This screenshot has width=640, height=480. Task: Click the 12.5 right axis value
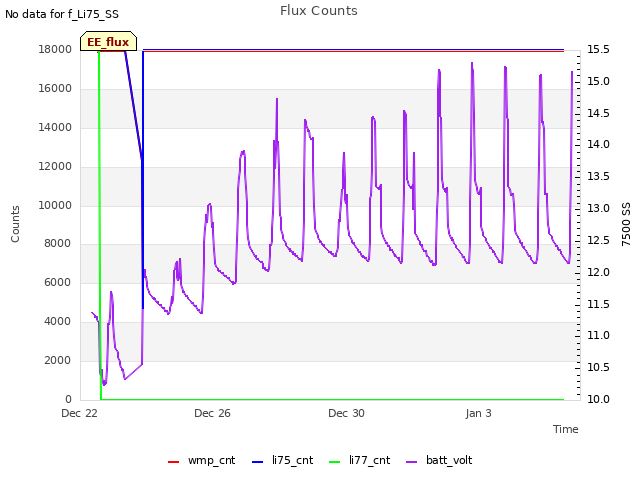point(598,240)
